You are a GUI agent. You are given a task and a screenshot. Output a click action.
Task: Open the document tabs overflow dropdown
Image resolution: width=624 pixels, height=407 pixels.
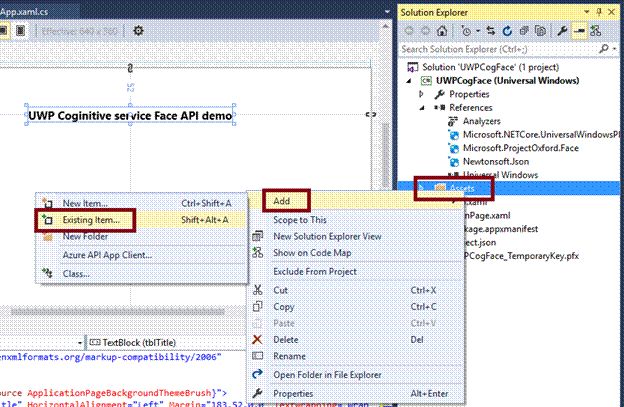click(387, 12)
